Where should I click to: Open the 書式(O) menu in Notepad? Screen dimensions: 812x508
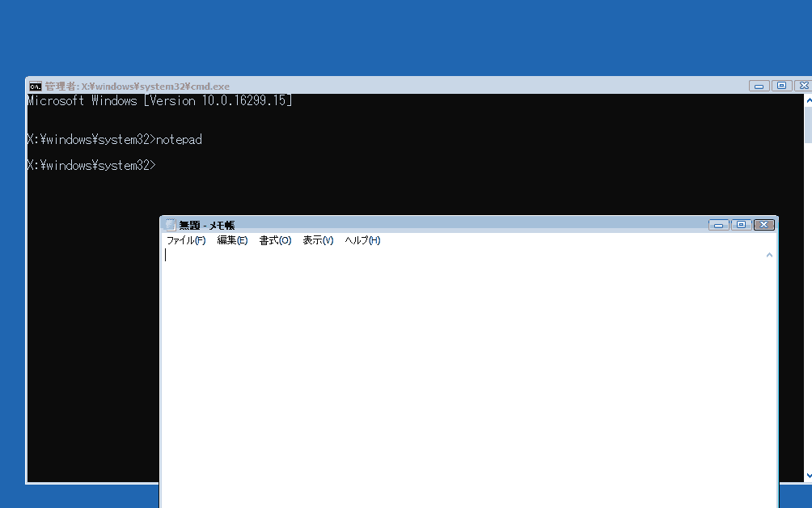275,240
